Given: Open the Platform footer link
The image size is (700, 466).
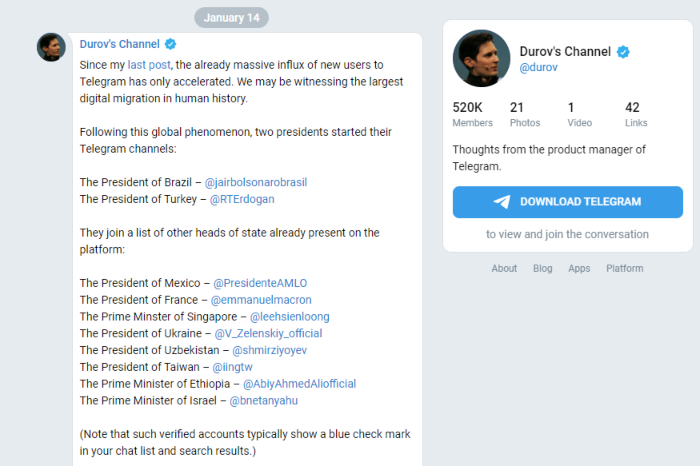Looking at the screenshot, I should (x=624, y=268).
